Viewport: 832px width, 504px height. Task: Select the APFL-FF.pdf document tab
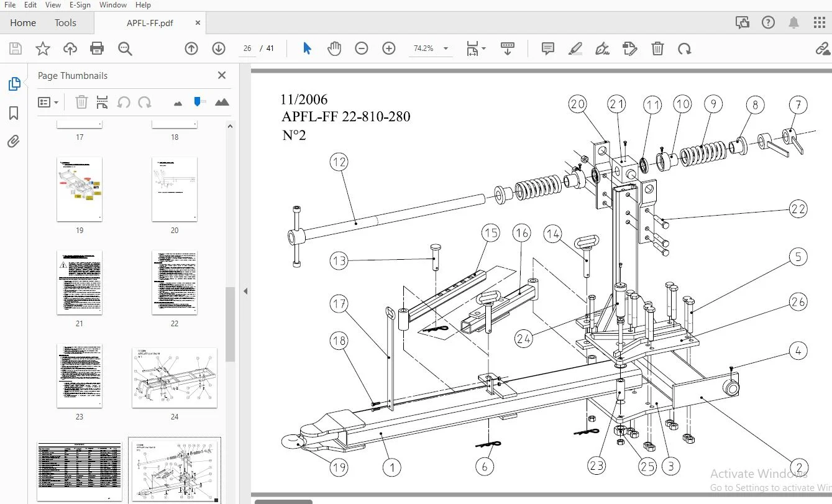click(x=150, y=23)
